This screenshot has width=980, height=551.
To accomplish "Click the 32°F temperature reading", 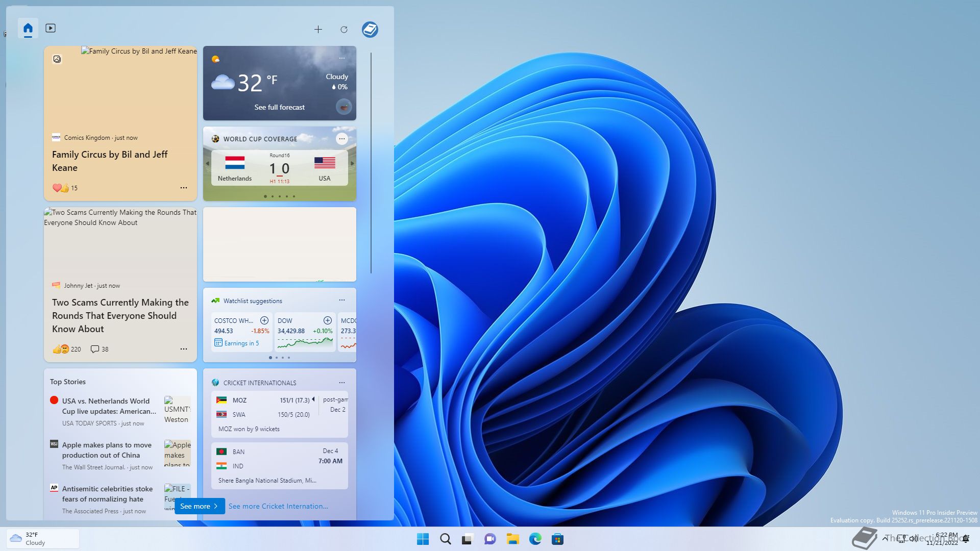I will click(x=257, y=83).
